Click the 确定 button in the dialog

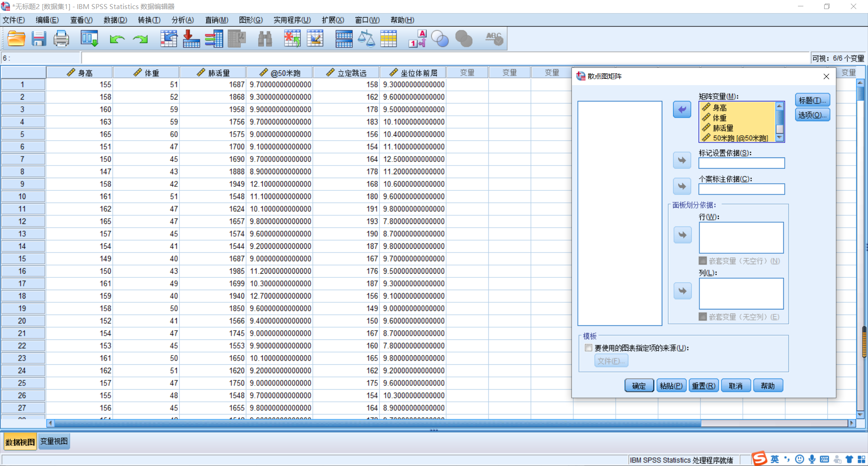coord(639,386)
